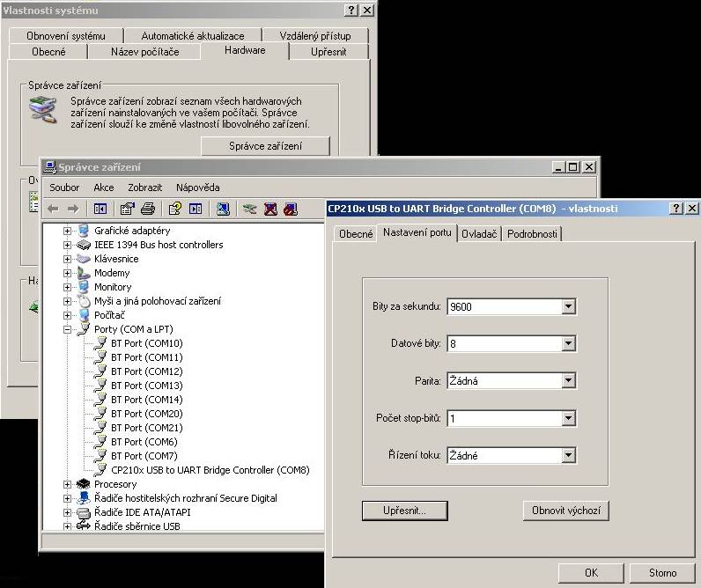Viewport: 701px width, 588px height.
Task: Select CP210x USB to UART Bridge Controller item
Action: [210, 470]
